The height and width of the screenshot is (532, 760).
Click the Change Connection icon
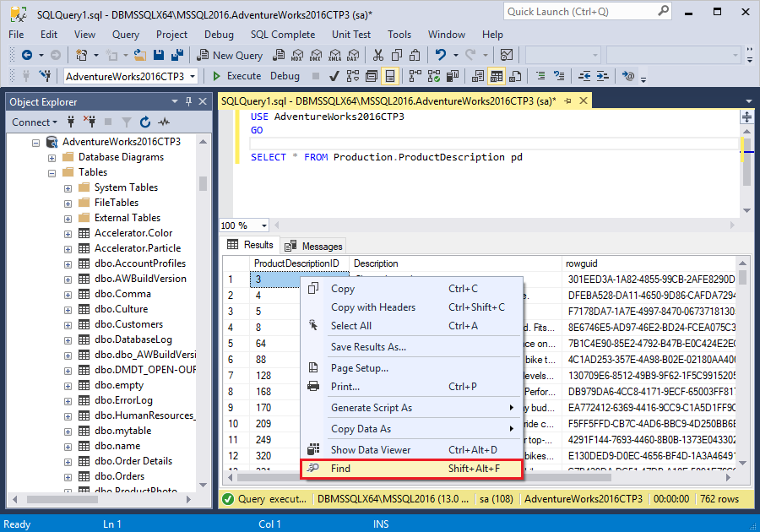coord(45,76)
